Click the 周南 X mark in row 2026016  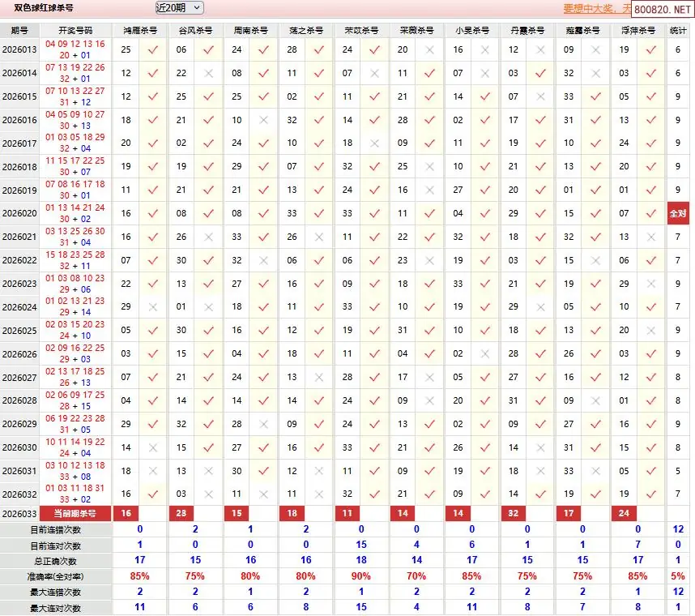(263, 120)
